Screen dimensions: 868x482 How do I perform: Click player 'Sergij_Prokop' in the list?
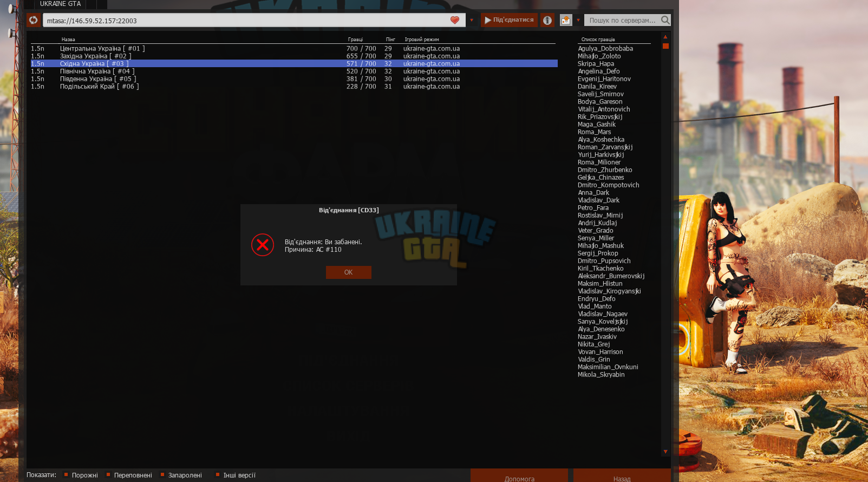click(598, 253)
